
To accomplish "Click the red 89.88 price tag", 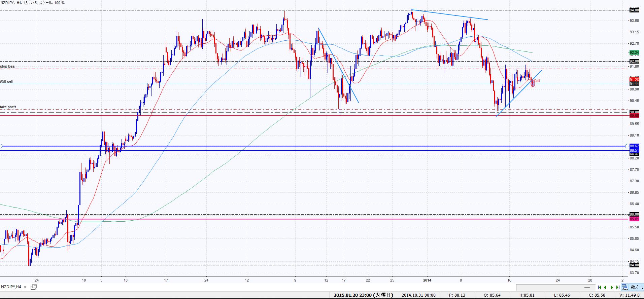I will click(634, 115).
